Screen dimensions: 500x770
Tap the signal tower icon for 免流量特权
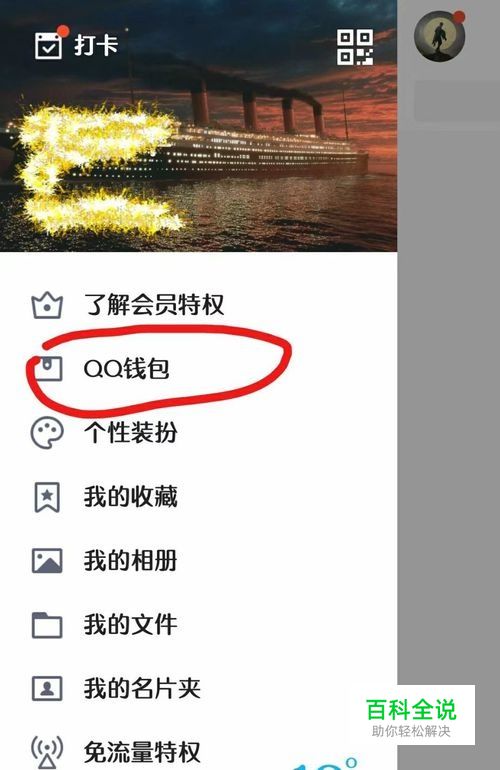[47, 752]
